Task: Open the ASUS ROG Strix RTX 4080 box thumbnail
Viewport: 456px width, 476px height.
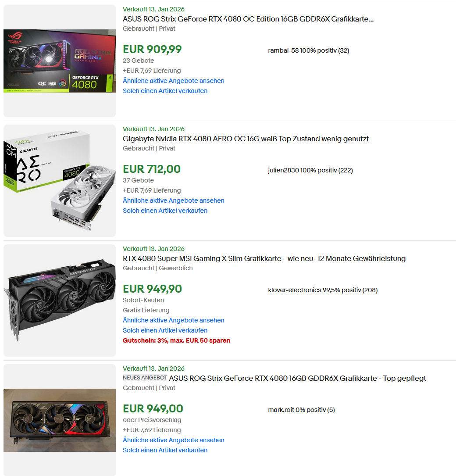Action: click(x=60, y=61)
